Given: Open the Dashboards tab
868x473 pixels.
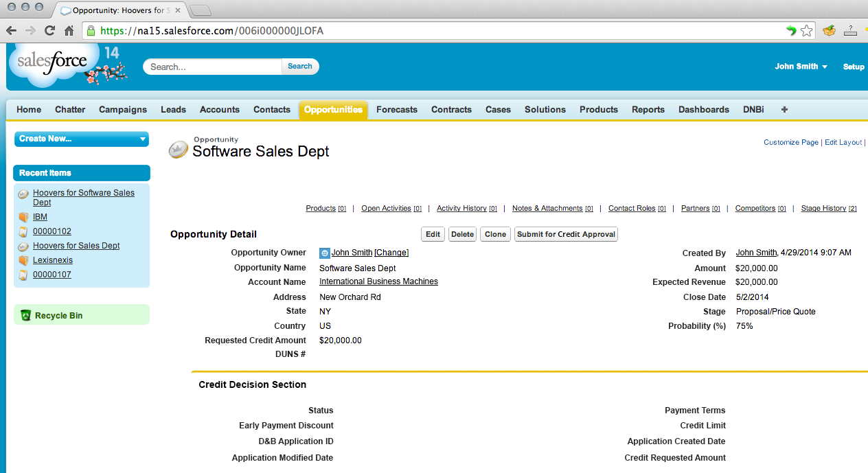Looking at the screenshot, I should tap(704, 110).
